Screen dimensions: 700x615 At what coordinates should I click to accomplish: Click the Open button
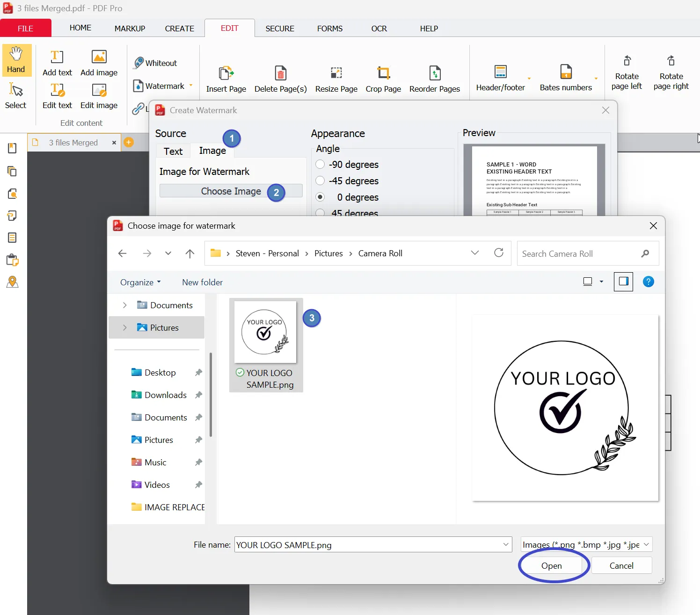pyautogui.click(x=551, y=565)
